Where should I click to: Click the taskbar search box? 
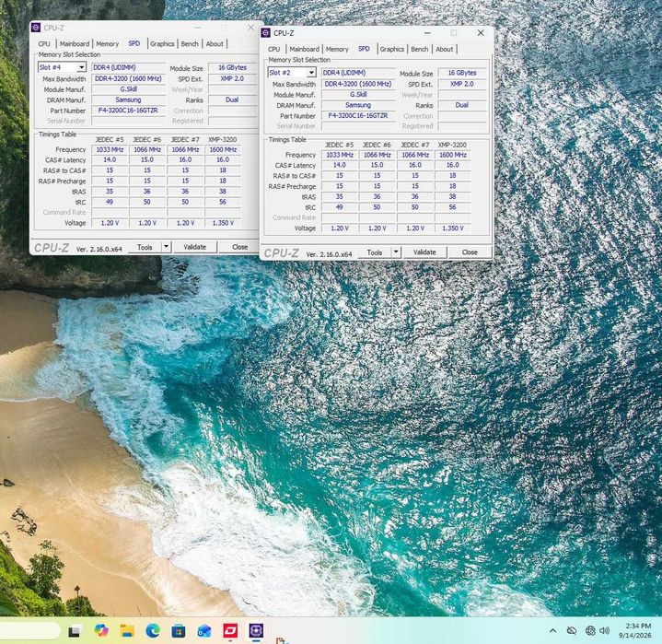29,631
